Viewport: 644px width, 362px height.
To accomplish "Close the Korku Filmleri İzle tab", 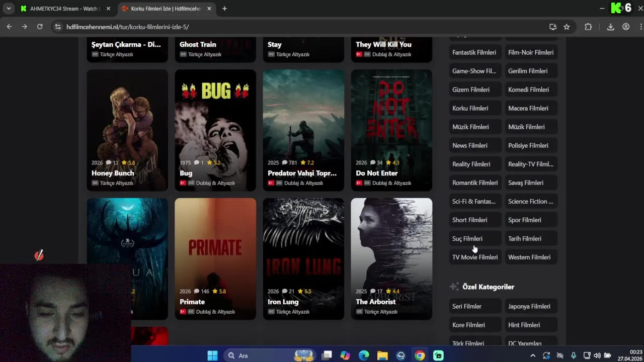I will (209, 9).
